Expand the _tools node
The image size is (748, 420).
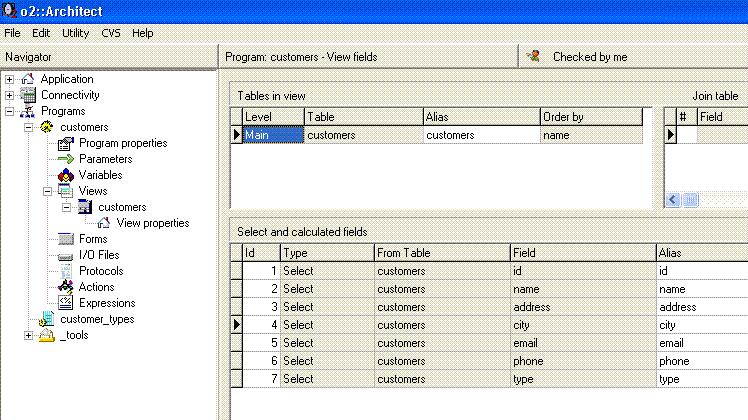click(x=29, y=336)
